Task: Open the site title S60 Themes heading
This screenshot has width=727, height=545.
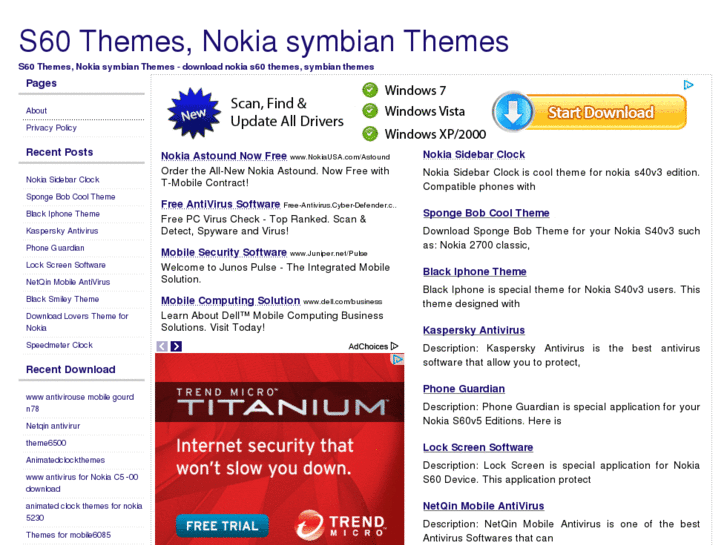Action: coord(263,41)
